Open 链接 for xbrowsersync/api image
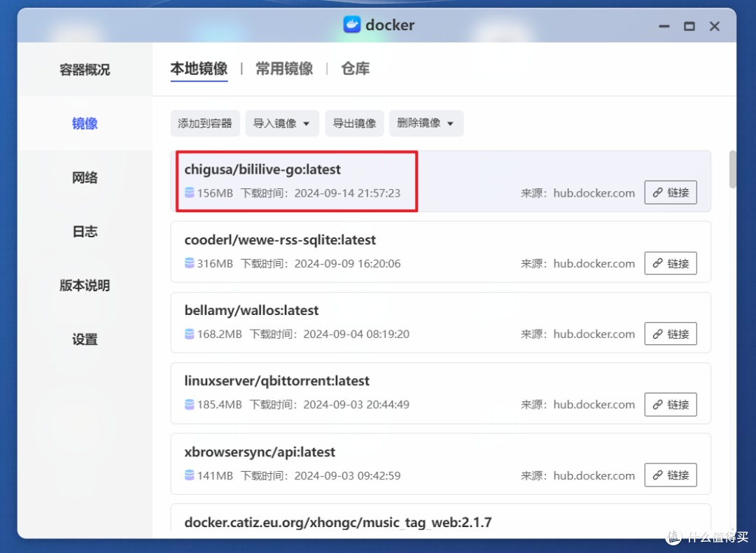 tap(671, 475)
